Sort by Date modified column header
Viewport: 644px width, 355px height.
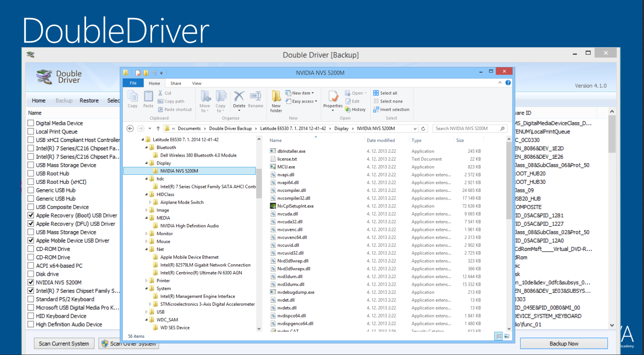381,140
